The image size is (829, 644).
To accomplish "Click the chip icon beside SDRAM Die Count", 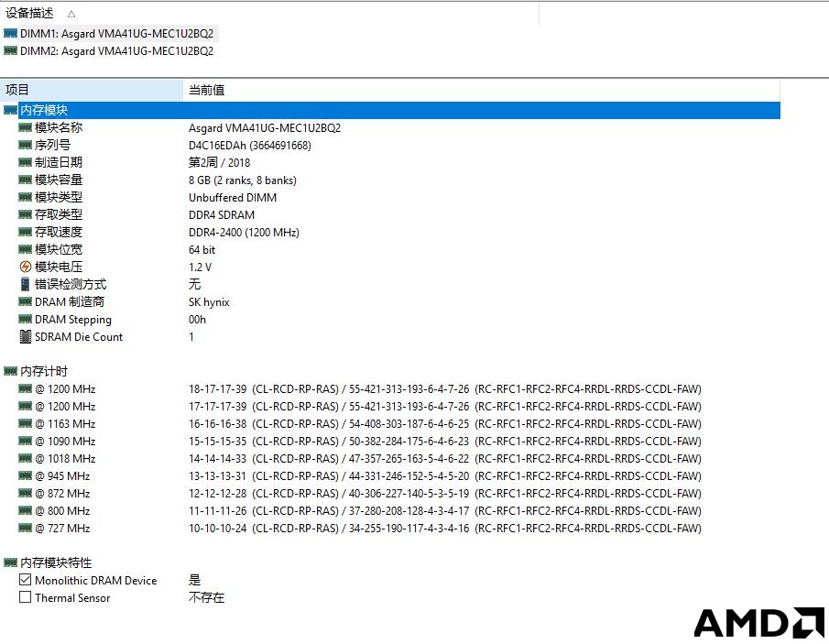I will [x=26, y=337].
